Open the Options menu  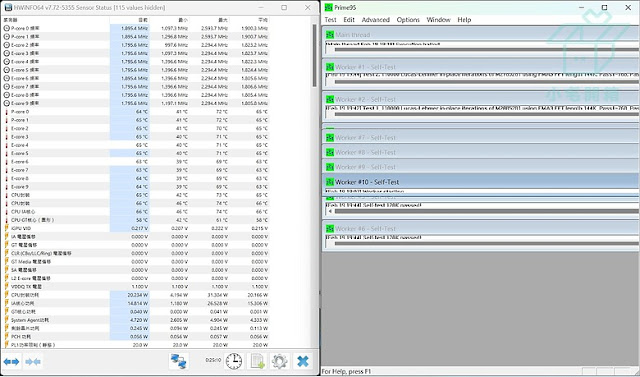coord(408,20)
